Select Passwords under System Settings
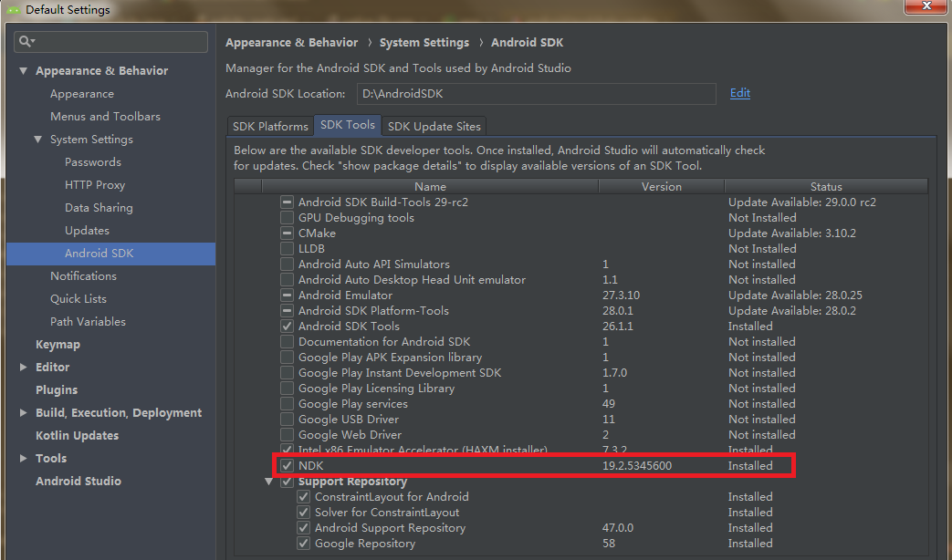952x560 pixels. (93, 162)
